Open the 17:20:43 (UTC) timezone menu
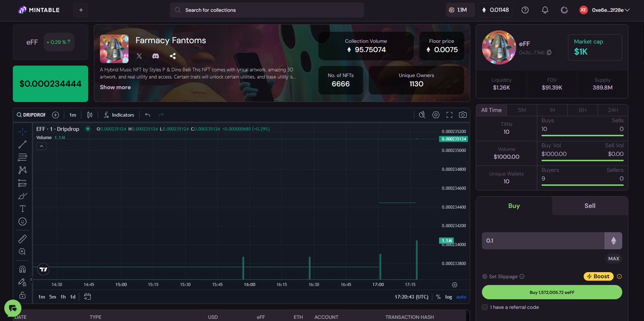 tap(412, 297)
